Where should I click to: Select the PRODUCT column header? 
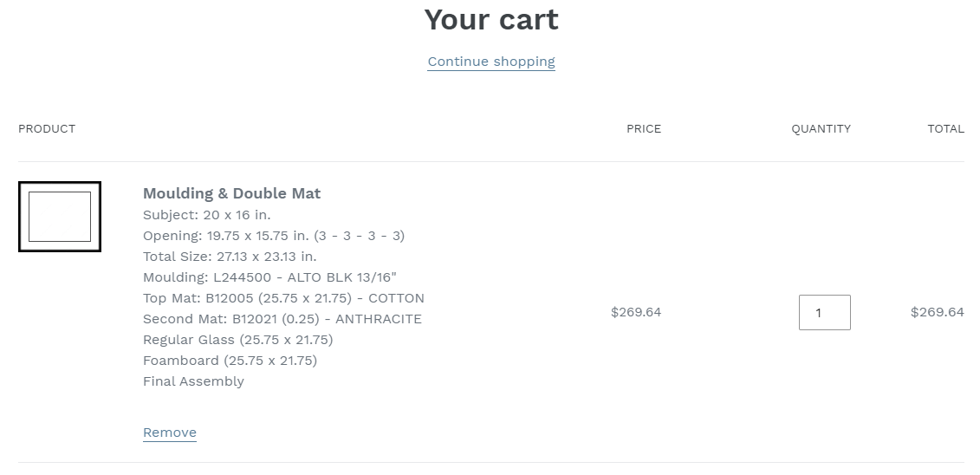pyautogui.click(x=47, y=129)
